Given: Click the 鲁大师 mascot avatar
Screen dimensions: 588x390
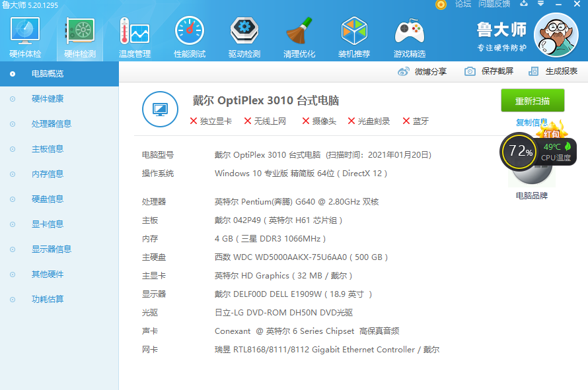Looking at the screenshot, I should point(556,35).
